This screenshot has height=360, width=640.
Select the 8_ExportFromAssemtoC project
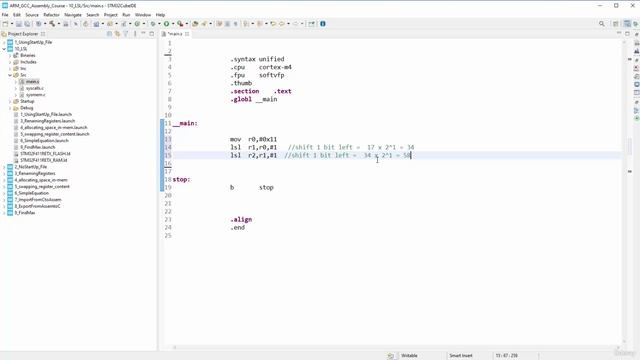(x=37, y=206)
